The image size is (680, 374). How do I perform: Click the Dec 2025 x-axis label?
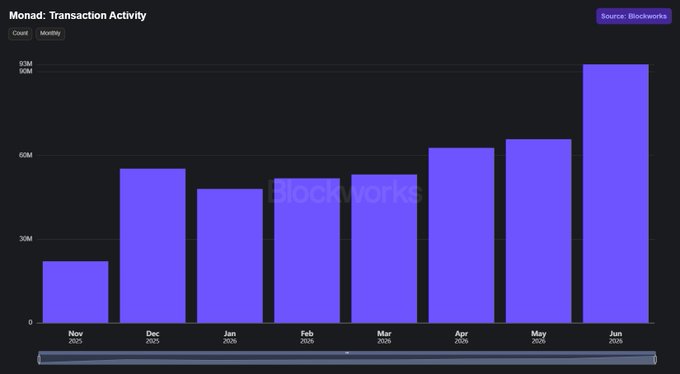coord(153,337)
